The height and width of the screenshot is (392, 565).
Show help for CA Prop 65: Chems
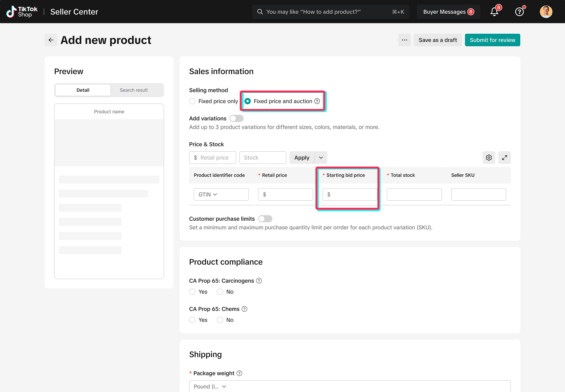244,309
